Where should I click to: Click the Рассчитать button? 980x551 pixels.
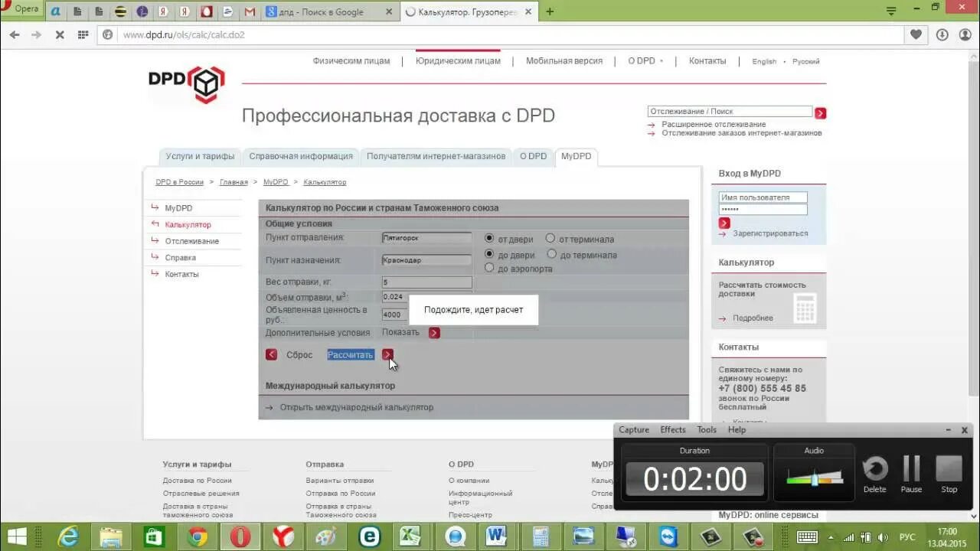(x=351, y=355)
